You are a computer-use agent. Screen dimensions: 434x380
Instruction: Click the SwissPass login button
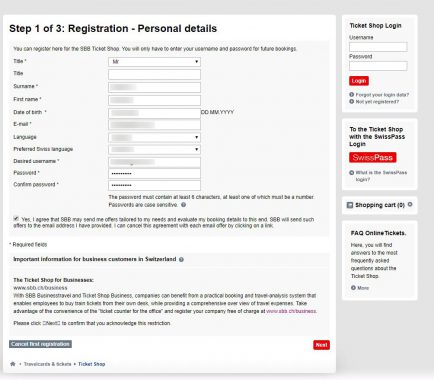click(x=373, y=157)
